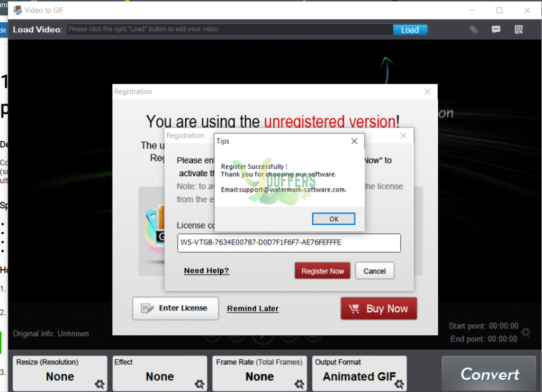Select the Resize (Resolution) None panel
Image resolution: width=542 pixels, height=392 pixels.
click(60, 373)
